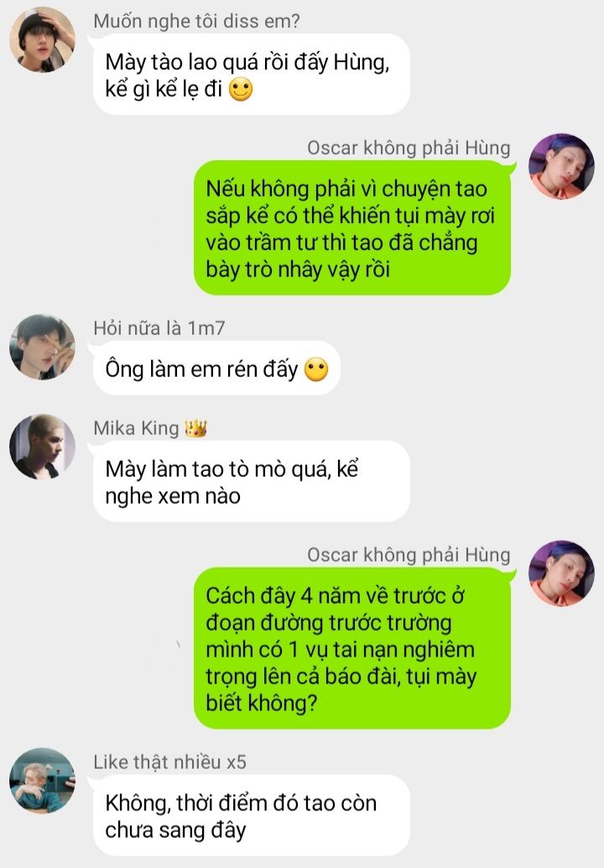Click the smiley emoji after "kể lẹ đi"
The width and height of the screenshot is (604, 868).
[x=241, y=89]
